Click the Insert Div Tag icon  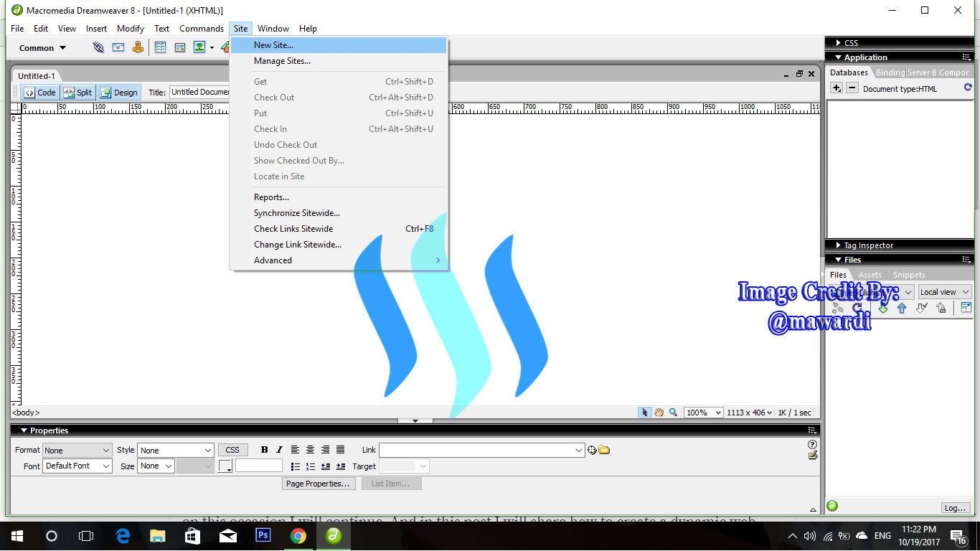pos(180,47)
